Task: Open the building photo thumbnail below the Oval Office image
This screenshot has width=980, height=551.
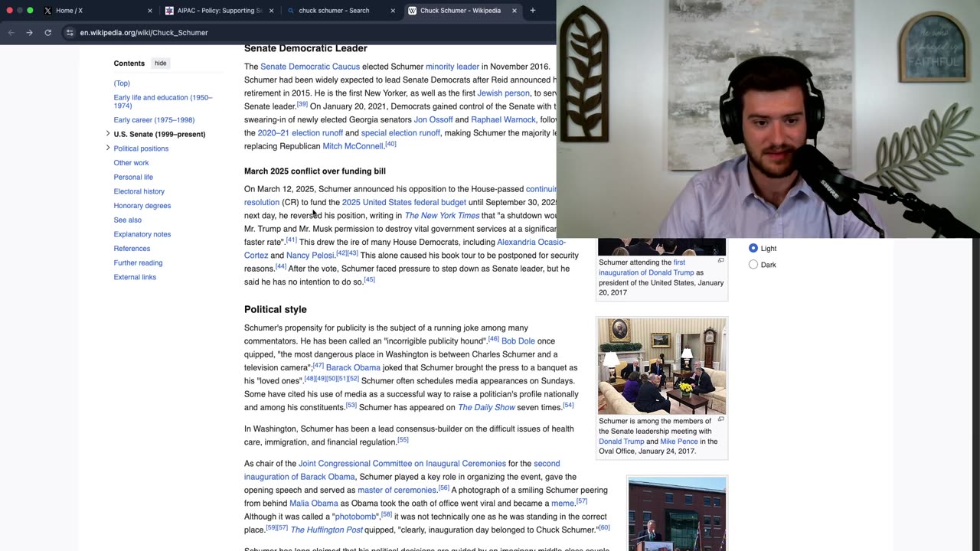Action: coord(677,514)
